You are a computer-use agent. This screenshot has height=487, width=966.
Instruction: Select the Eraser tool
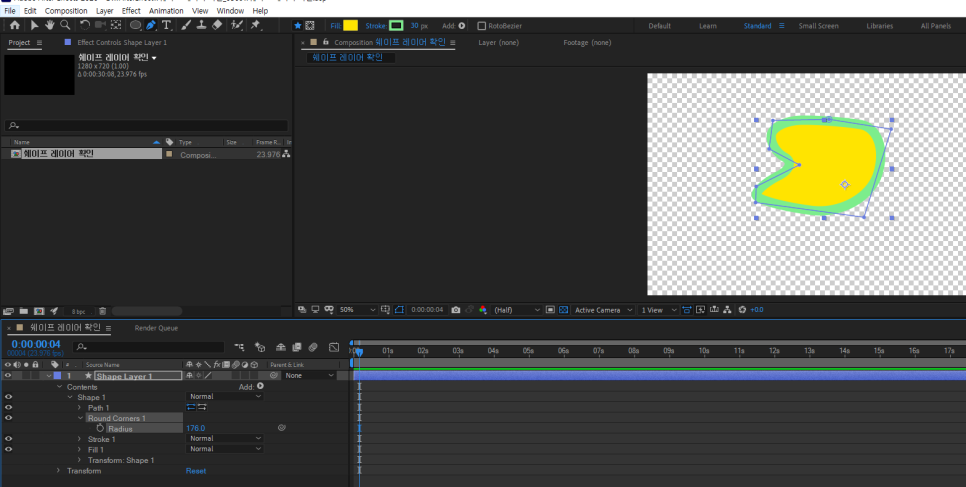coord(217,25)
